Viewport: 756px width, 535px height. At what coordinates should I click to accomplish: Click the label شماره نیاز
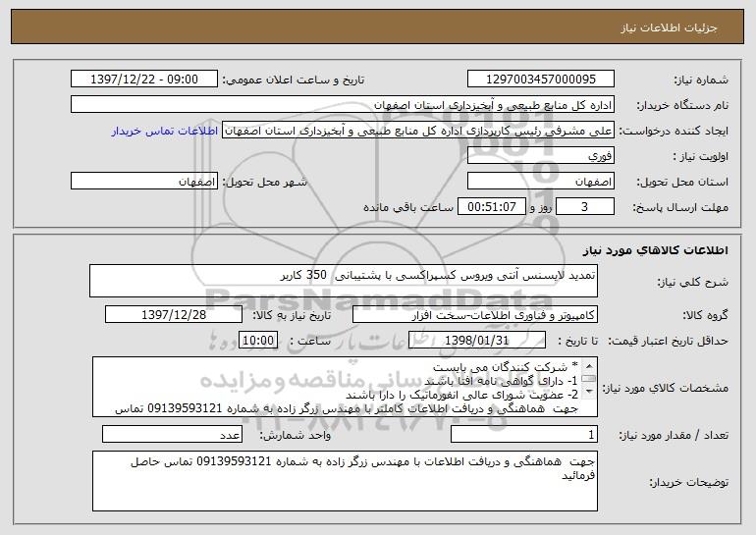pyautogui.click(x=701, y=80)
